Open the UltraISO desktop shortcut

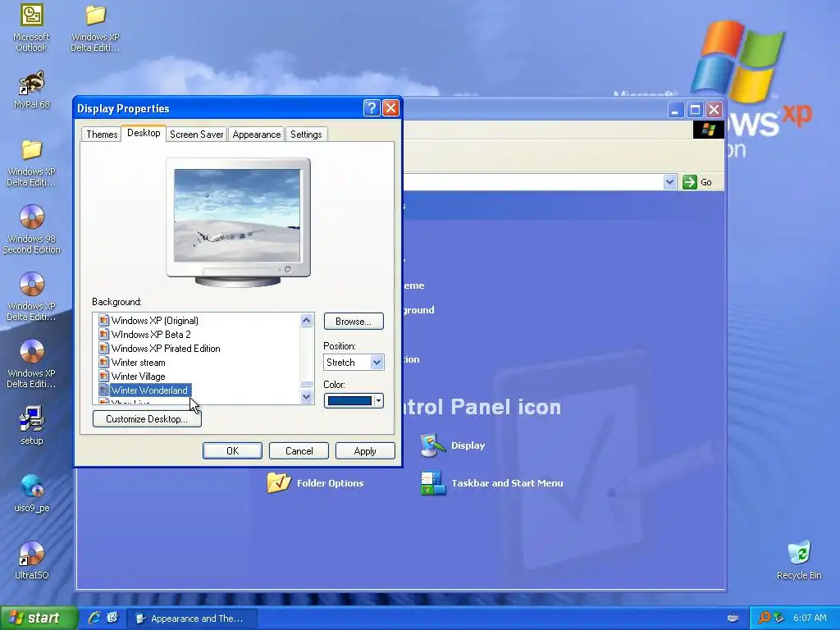pos(32,560)
